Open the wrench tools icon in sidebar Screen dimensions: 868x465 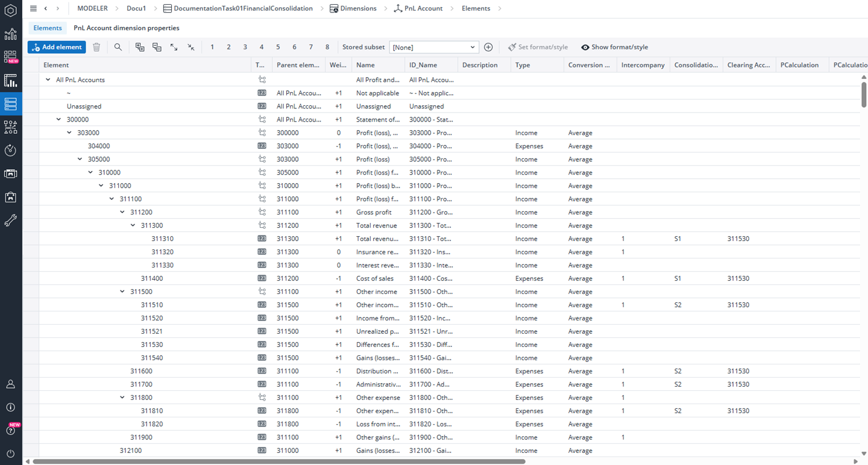[x=10, y=221]
